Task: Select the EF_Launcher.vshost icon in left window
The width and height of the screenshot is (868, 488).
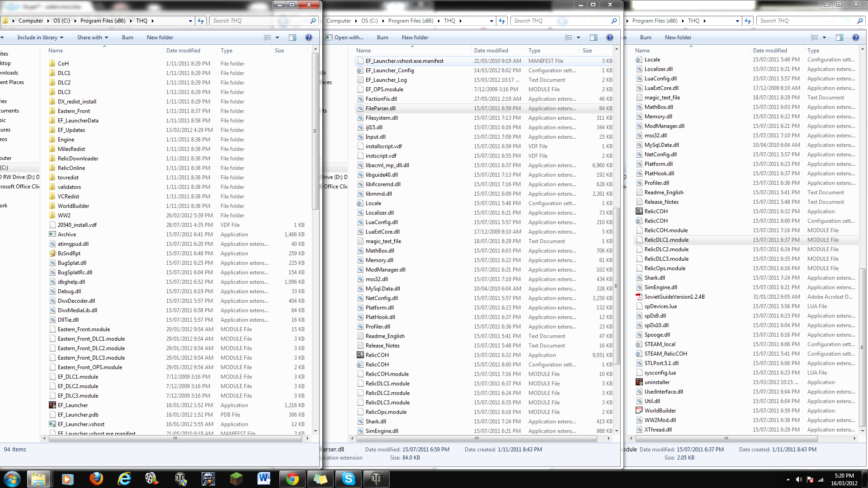Action: pos(52,424)
